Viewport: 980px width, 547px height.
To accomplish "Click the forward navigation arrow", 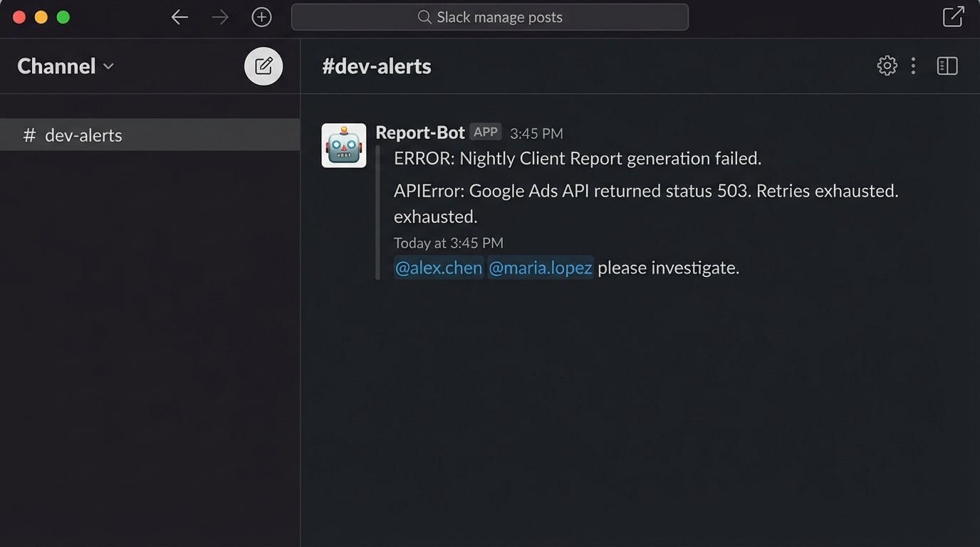I will [220, 17].
